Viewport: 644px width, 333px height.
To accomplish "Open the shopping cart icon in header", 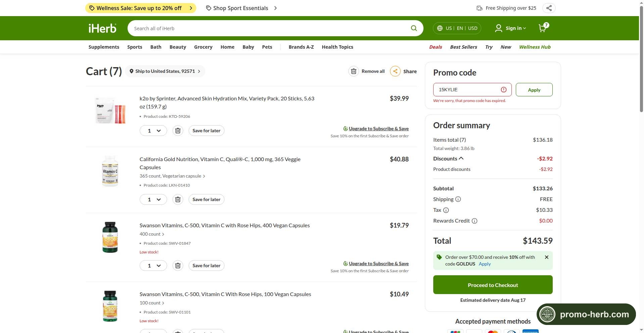I will [543, 28].
